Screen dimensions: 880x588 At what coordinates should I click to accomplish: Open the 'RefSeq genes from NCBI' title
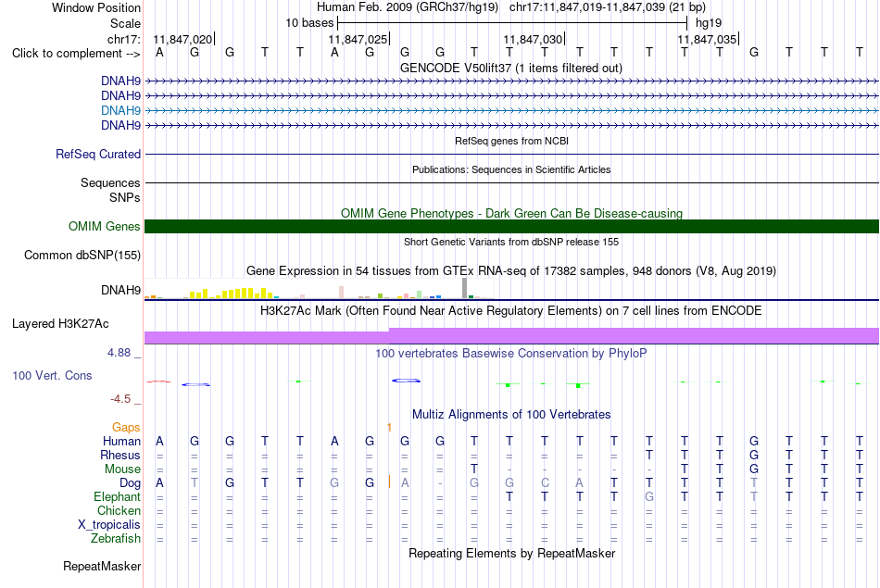[511, 141]
